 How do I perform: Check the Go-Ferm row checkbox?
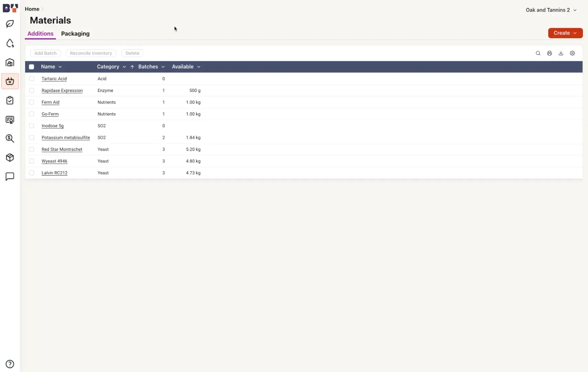(x=32, y=114)
